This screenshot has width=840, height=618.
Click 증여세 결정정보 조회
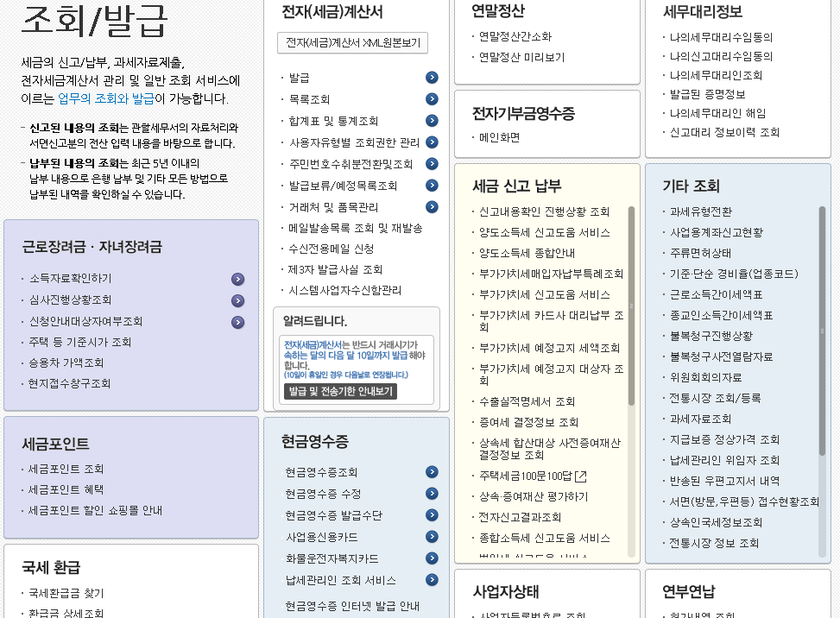(x=528, y=423)
